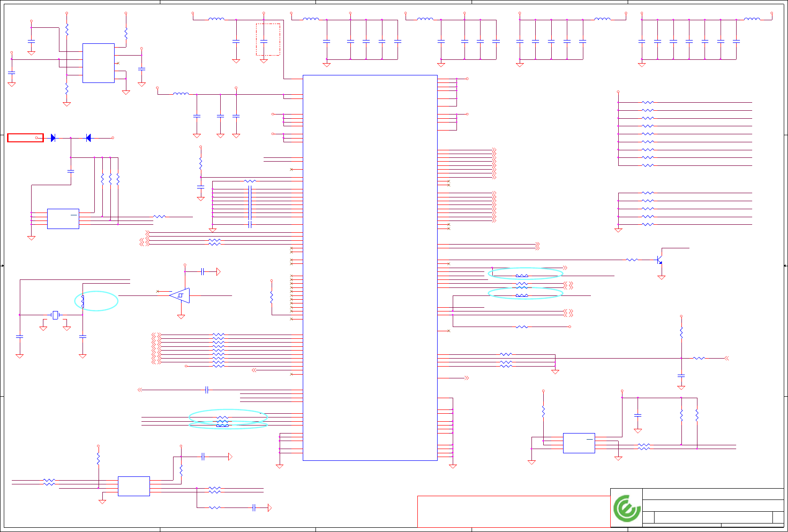Select the small IC at the bottom-right

point(579,443)
